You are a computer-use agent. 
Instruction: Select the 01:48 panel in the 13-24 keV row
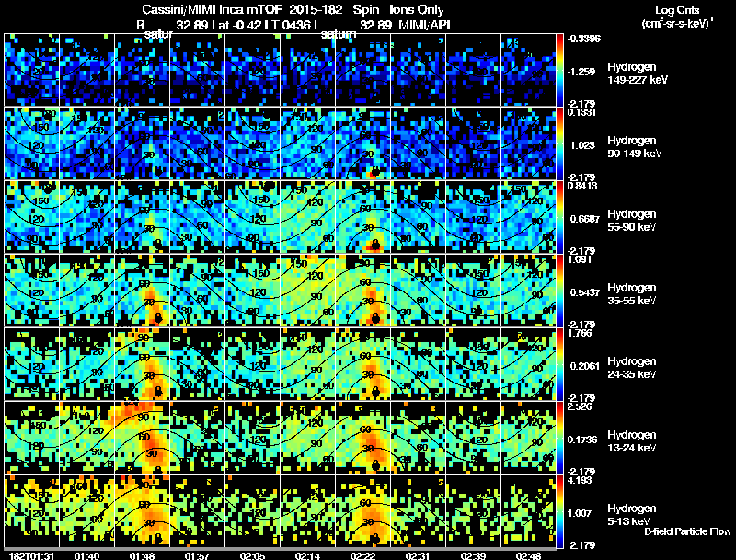pyautogui.click(x=143, y=438)
